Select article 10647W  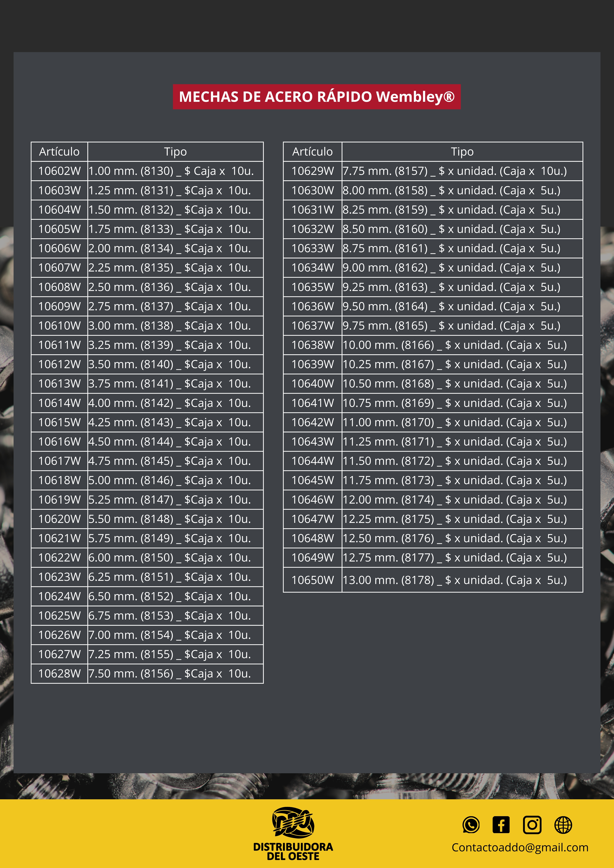point(312,519)
